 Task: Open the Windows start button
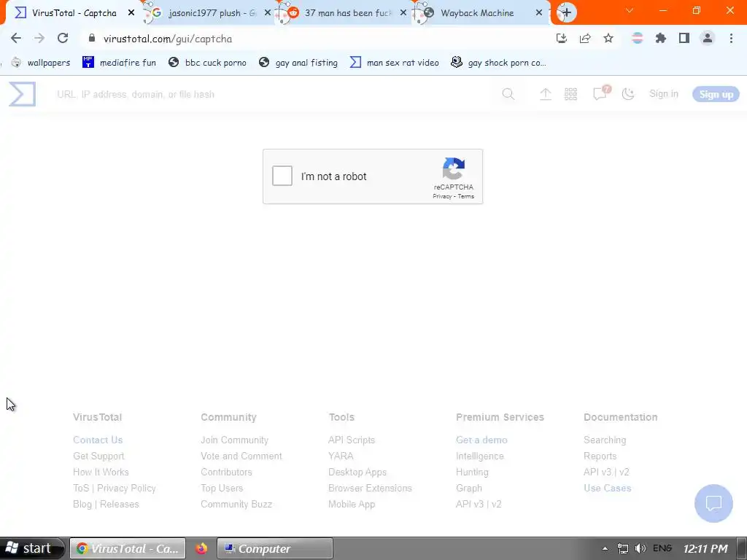click(31, 548)
